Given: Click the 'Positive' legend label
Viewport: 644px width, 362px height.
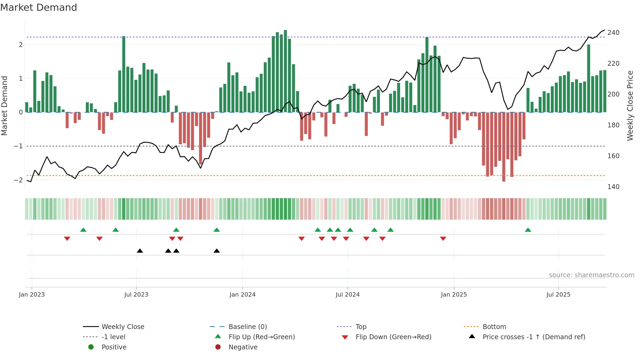Looking at the screenshot, I should pos(114,347).
